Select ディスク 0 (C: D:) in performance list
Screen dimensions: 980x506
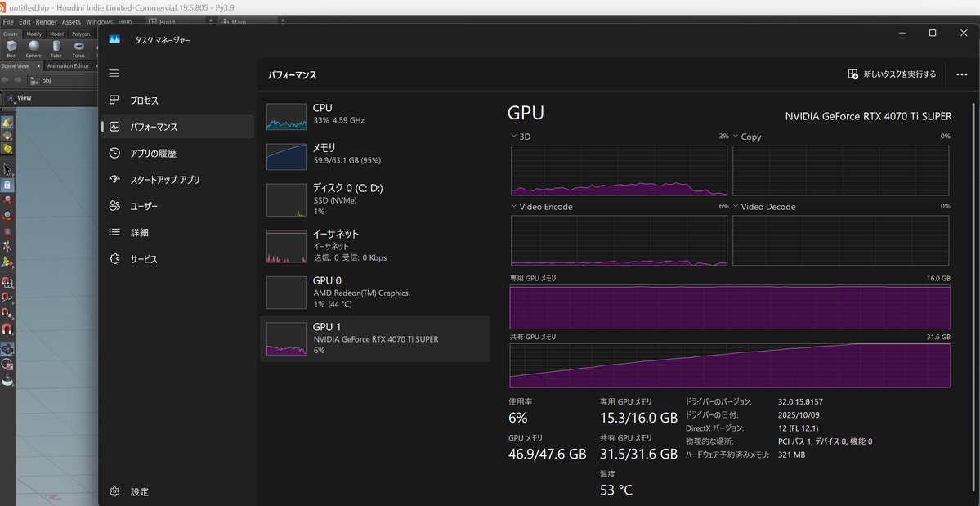[375, 200]
